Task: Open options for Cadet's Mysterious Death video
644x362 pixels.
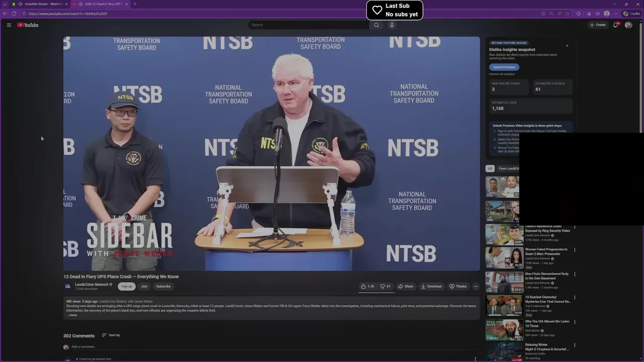Action: point(575,227)
